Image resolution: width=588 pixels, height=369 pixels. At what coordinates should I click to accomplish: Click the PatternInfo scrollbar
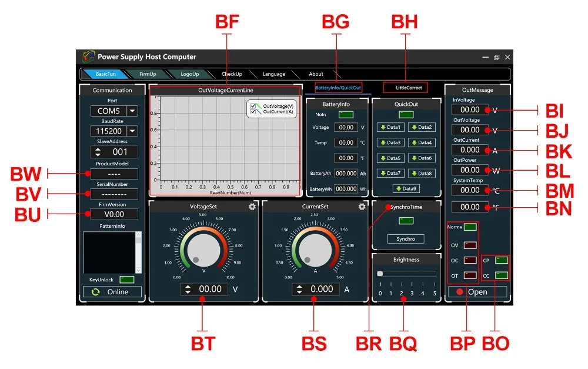(138, 252)
